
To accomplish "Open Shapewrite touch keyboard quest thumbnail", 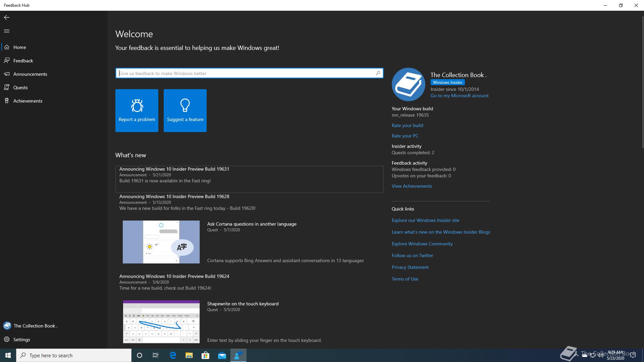I will (x=161, y=322).
